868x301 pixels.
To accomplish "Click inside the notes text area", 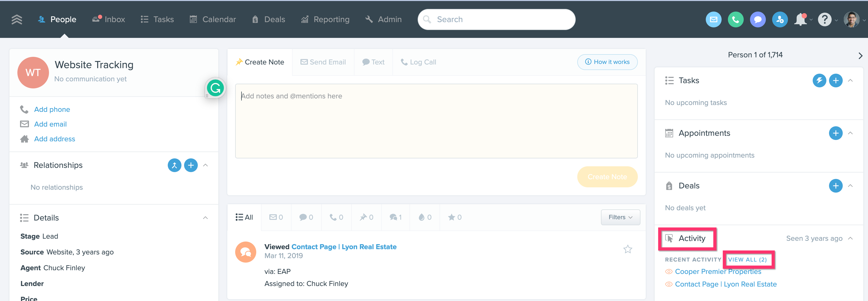I will (436, 121).
